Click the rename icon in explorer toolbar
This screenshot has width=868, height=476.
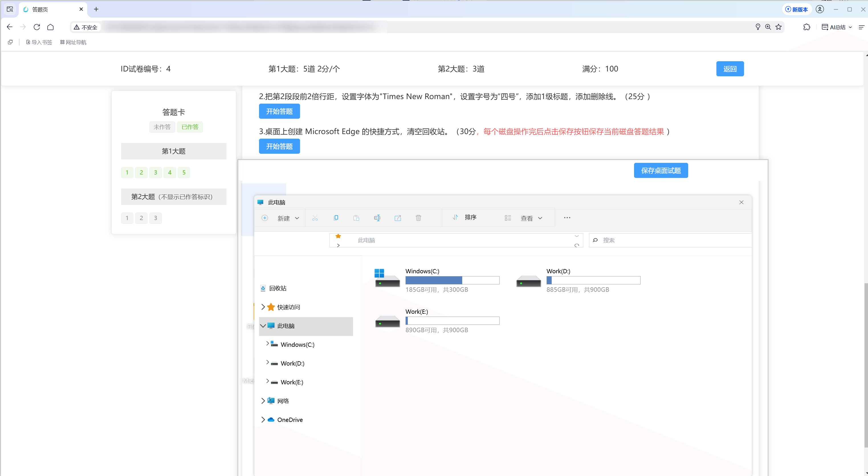click(377, 218)
